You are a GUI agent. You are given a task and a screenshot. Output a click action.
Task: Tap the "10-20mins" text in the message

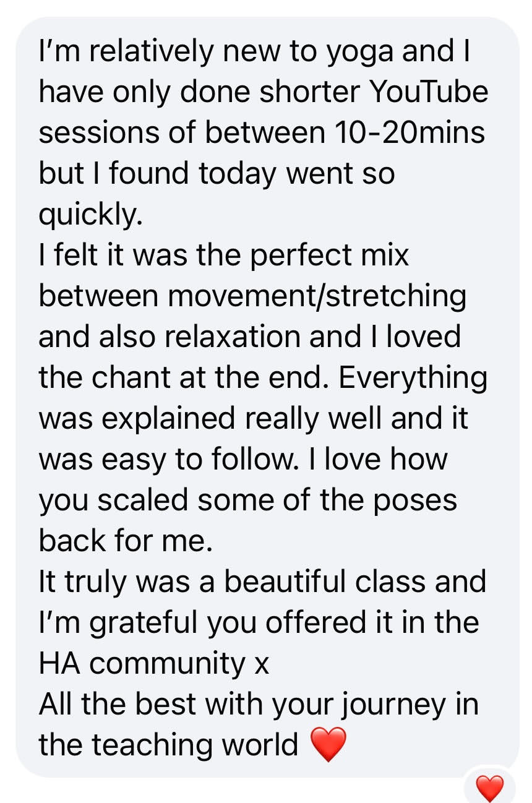[409, 132]
